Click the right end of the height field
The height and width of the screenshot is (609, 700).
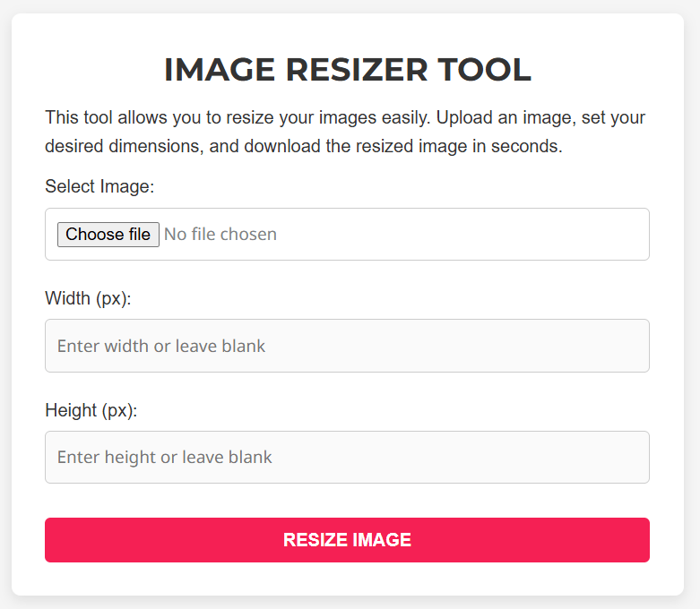pyautogui.click(x=627, y=457)
